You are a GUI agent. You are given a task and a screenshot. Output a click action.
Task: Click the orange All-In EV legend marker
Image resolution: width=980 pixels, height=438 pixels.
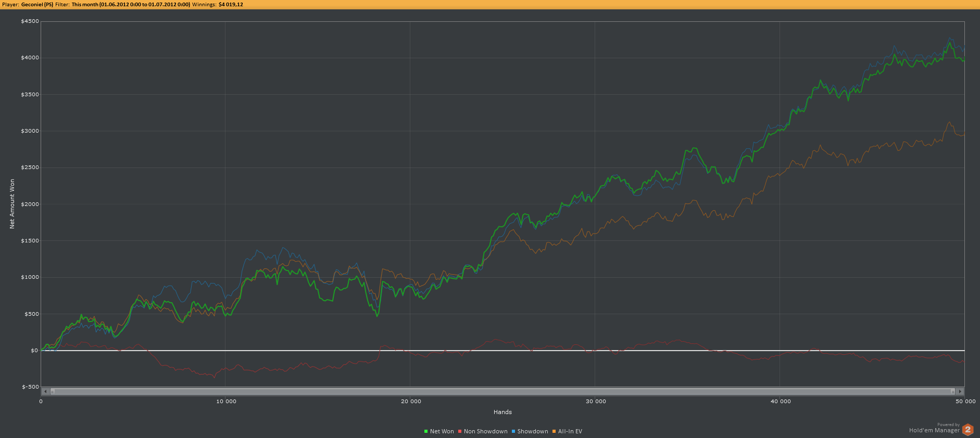[x=554, y=431]
